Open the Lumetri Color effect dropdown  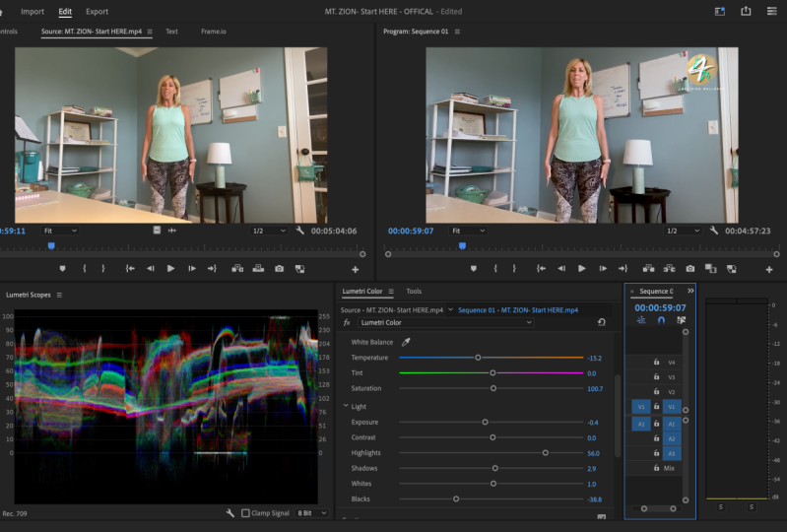point(445,323)
